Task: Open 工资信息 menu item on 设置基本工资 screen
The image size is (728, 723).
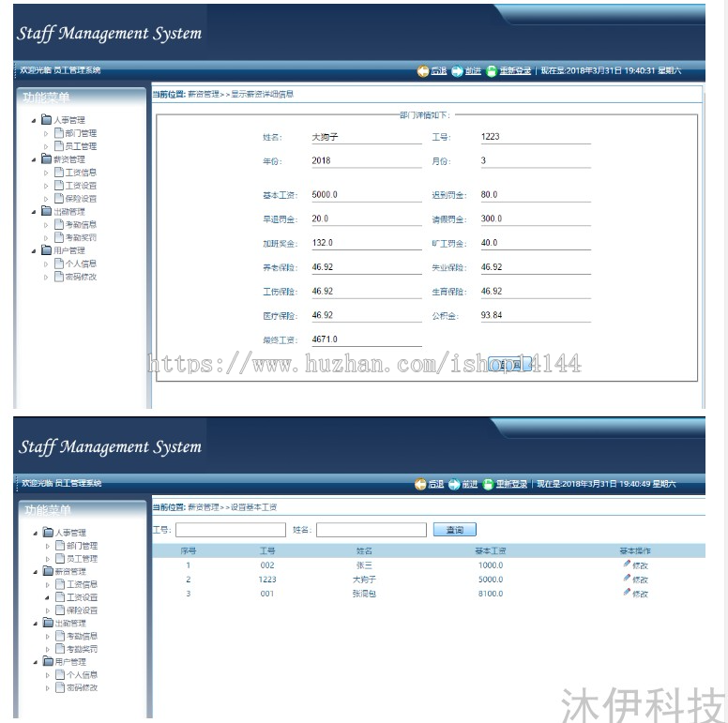Action: tap(83, 584)
